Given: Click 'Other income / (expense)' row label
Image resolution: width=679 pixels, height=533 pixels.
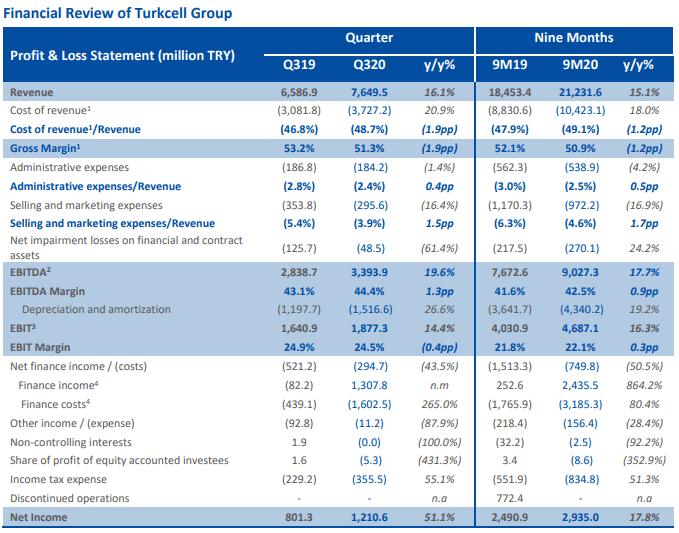Looking at the screenshot, I should [72, 423].
